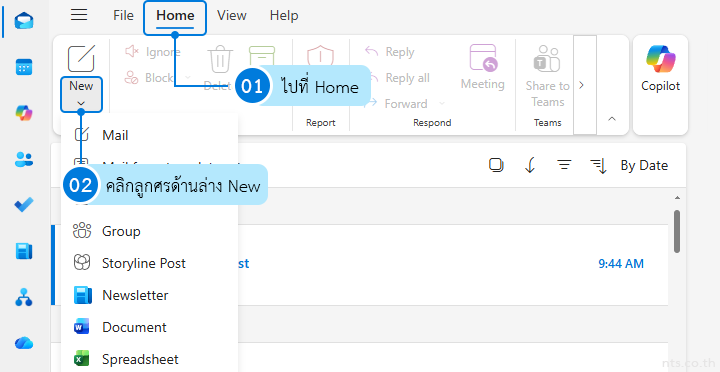Open Copilot from the ribbon
720x372 pixels.
click(x=660, y=69)
